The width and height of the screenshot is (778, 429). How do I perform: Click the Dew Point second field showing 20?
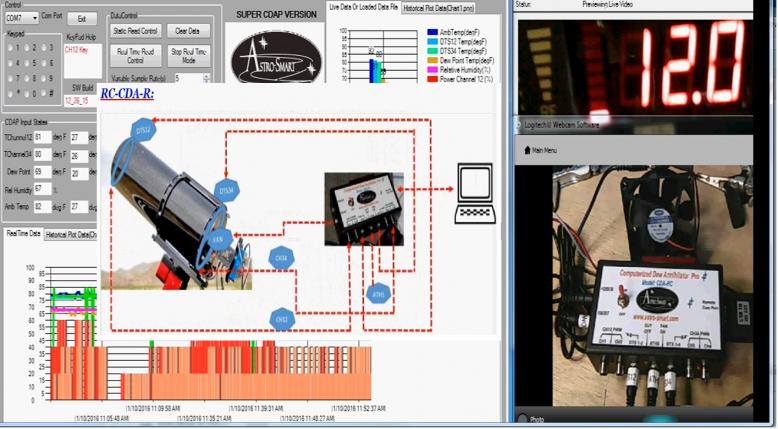(78, 174)
